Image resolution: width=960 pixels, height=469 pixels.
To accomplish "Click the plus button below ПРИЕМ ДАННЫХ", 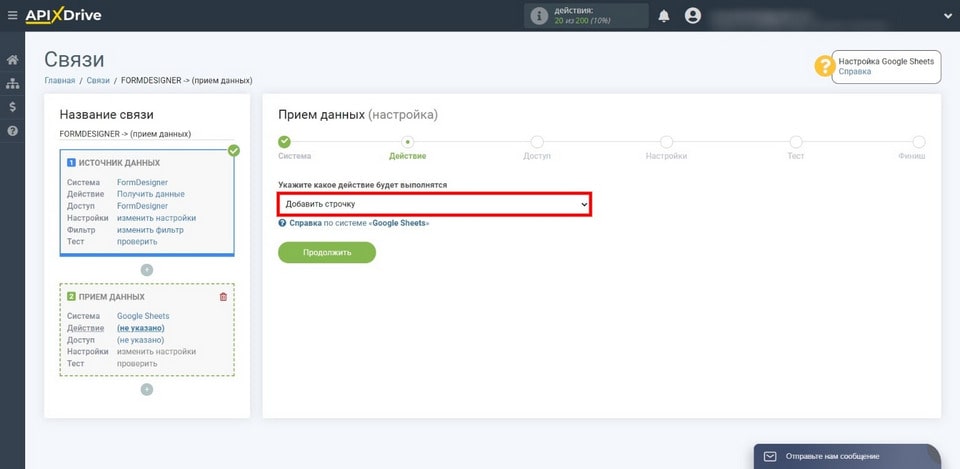I will 147,389.
